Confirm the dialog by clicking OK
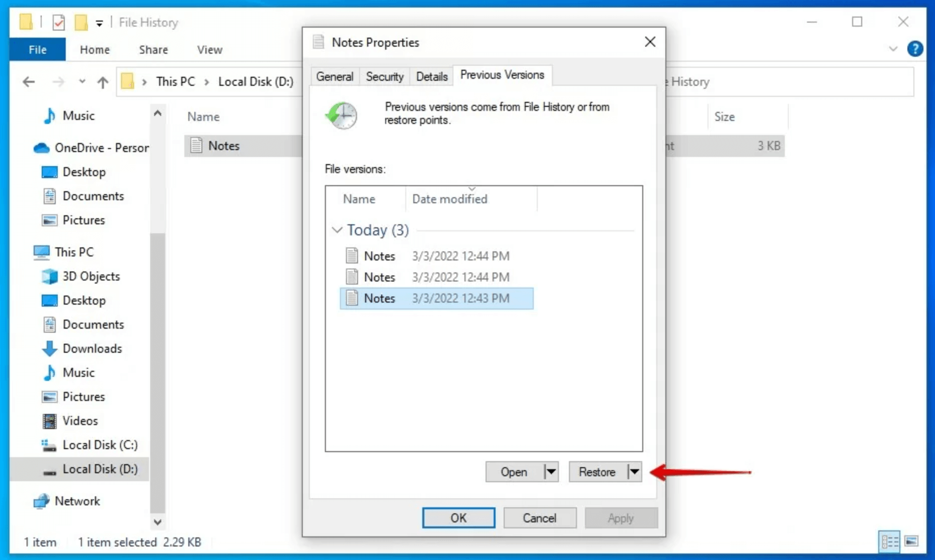The image size is (935, 560). [x=458, y=518]
